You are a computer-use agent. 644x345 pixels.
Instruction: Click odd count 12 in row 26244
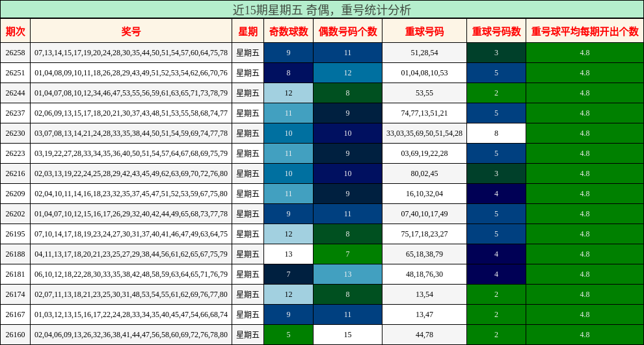point(288,93)
